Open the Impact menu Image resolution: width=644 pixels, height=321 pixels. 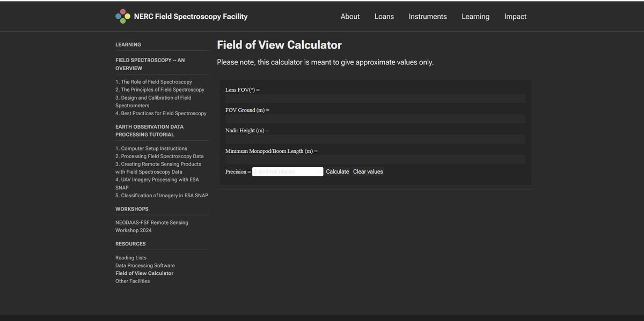pos(515,17)
